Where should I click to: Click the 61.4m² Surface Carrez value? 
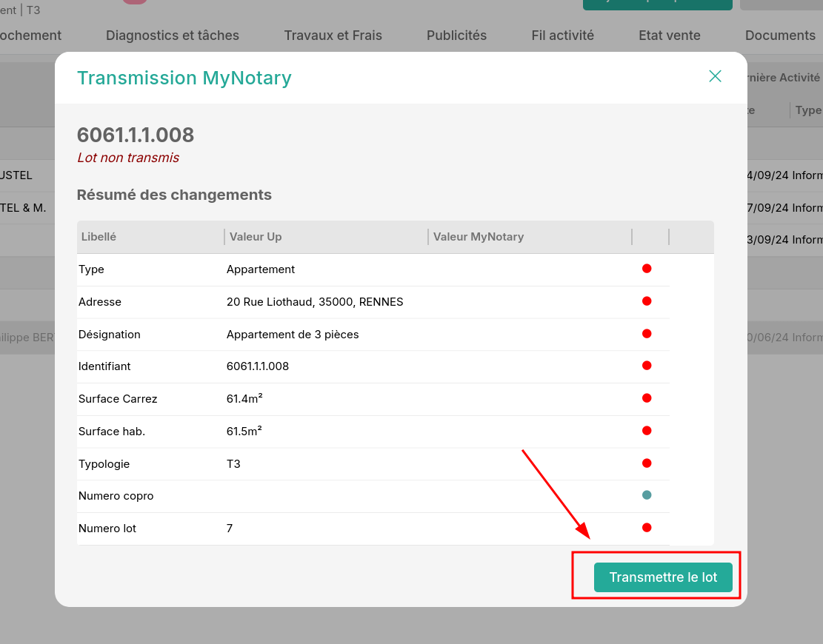pyautogui.click(x=244, y=398)
